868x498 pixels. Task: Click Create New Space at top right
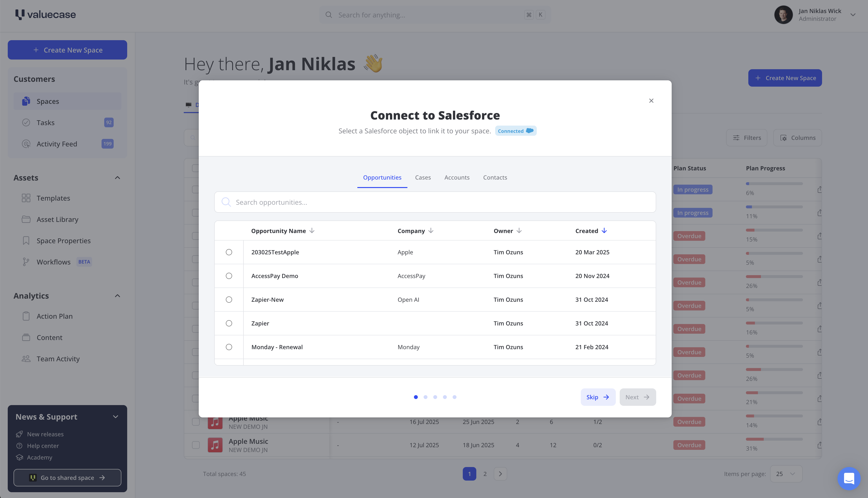pyautogui.click(x=785, y=78)
